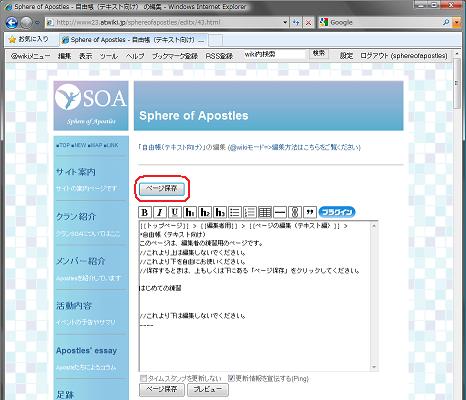Insert a bulleted list using the toolbar
Image resolution: width=466 pixels, height=400 pixels.
[x=235, y=212]
